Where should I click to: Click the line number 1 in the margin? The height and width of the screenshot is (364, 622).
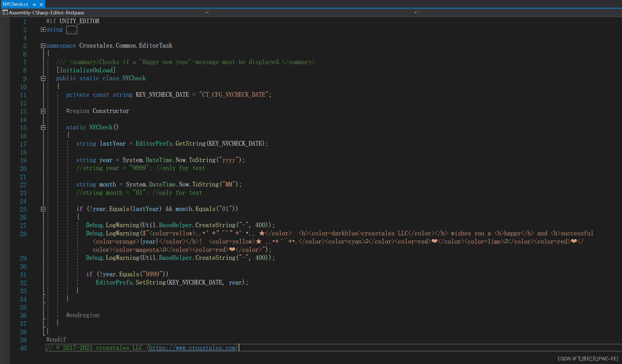click(x=25, y=22)
